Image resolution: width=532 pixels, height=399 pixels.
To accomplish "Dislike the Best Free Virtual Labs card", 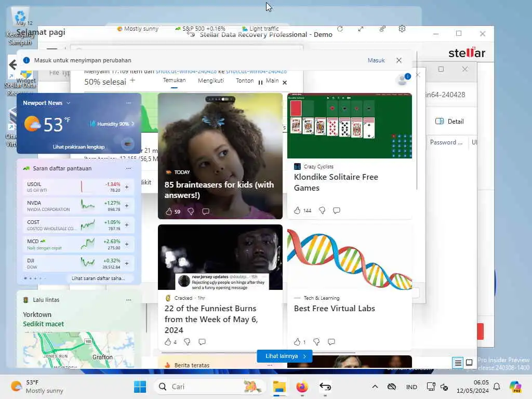I will pyautogui.click(x=316, y=342).
